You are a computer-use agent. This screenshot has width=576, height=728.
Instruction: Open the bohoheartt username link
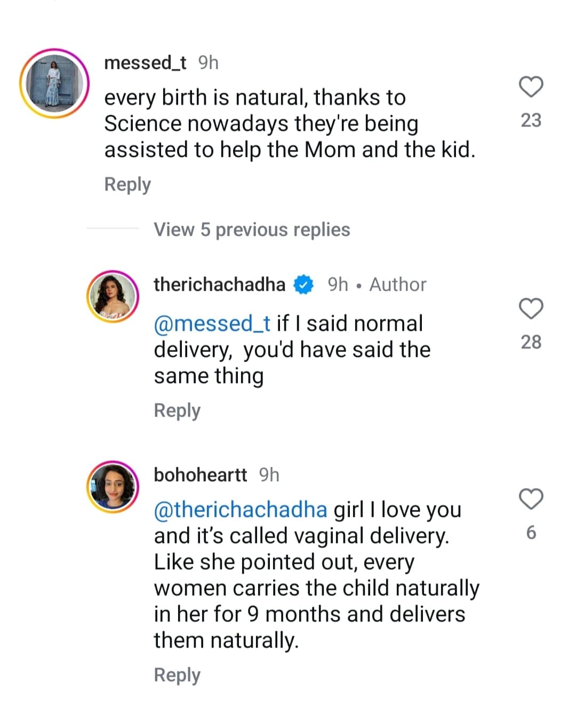[x=200, y=475]
